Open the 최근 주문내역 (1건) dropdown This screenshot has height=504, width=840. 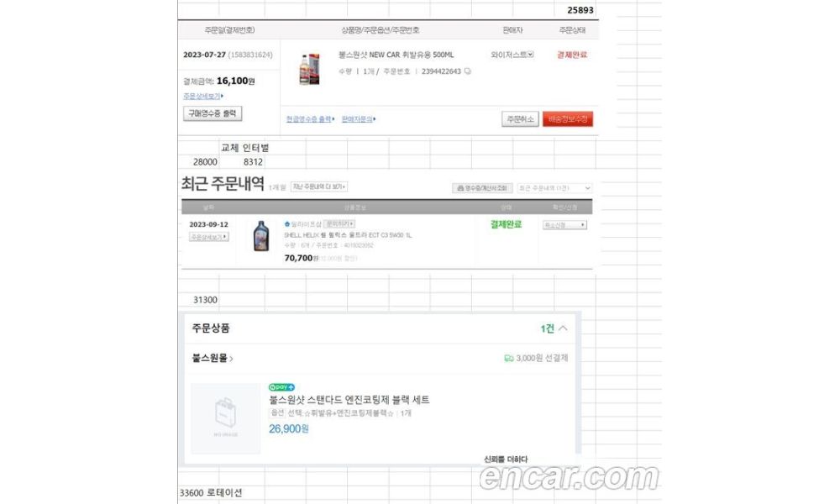coord(554,188)
